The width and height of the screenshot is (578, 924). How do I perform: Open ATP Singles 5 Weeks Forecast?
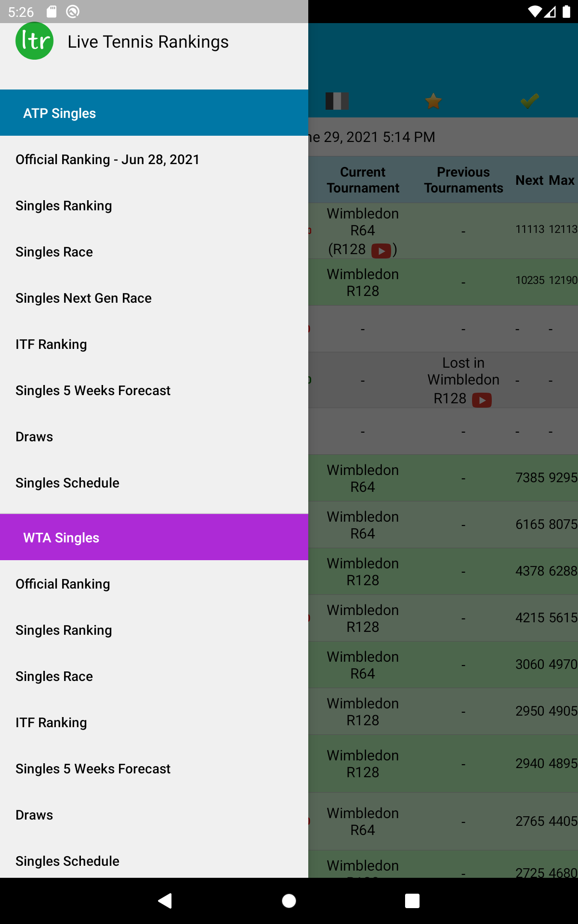154,390
